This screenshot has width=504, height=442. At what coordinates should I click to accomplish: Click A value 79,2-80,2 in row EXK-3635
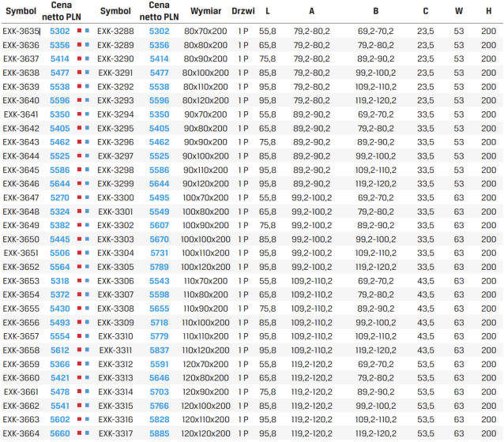311,31
